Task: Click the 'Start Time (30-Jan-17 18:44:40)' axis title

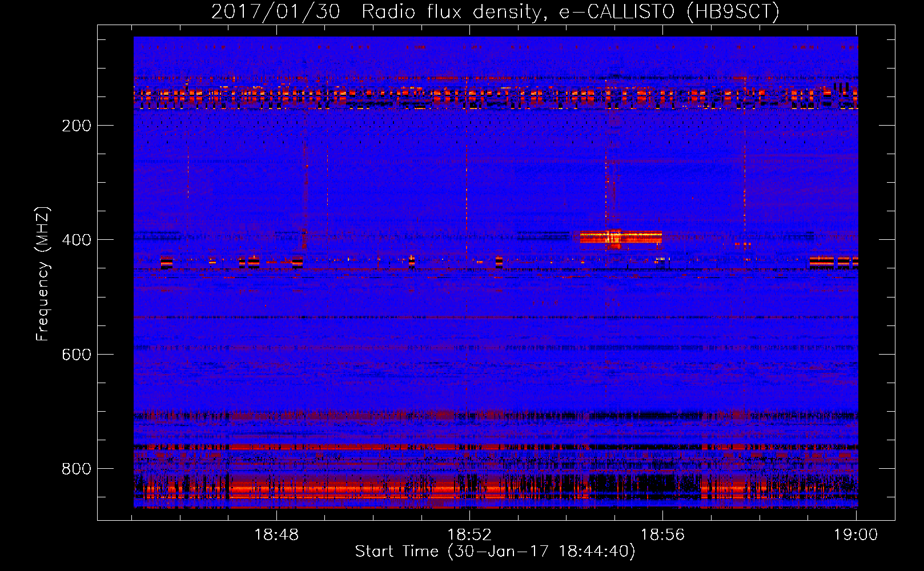Action: point(495,552)
